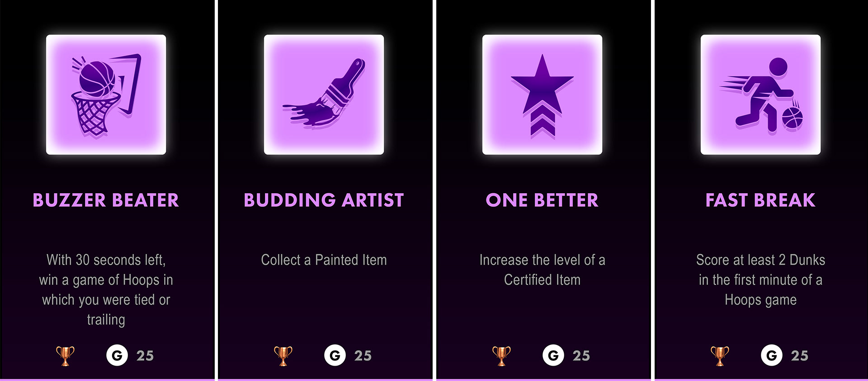Click the bronze trophy under One Better
Viewport: 868px width, 381px height.
coord(501,356)
